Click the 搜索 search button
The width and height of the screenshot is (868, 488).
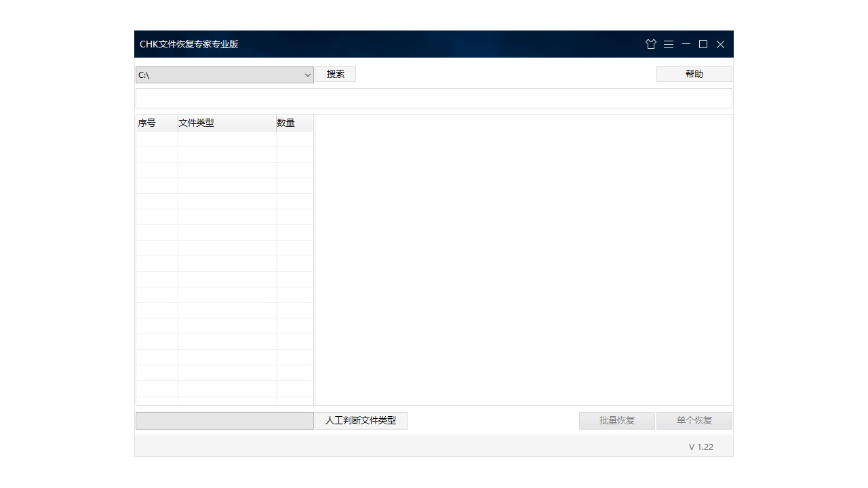(x=335, y=74)
